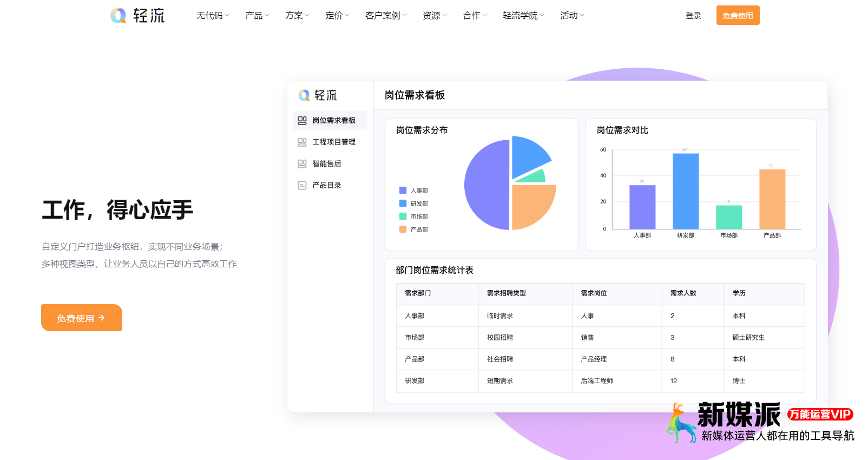The height and width of the screenshot is (460, 868).
Task: Click the 产品目录 sidebar icon
Action: pos(302,185)
